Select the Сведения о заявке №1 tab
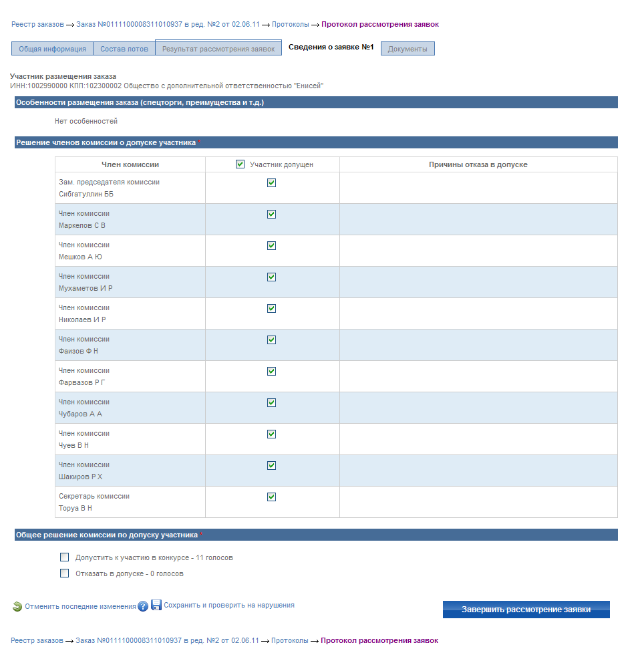Screen dimensions: 644x657 [331, 47]
